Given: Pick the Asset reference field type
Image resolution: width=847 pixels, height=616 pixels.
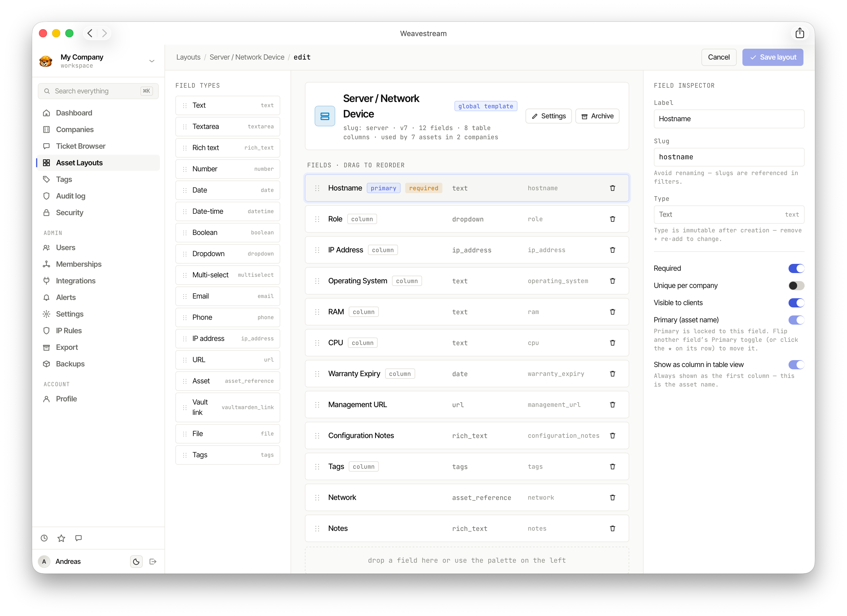Looking at the screenshot, I should point(228,381).
